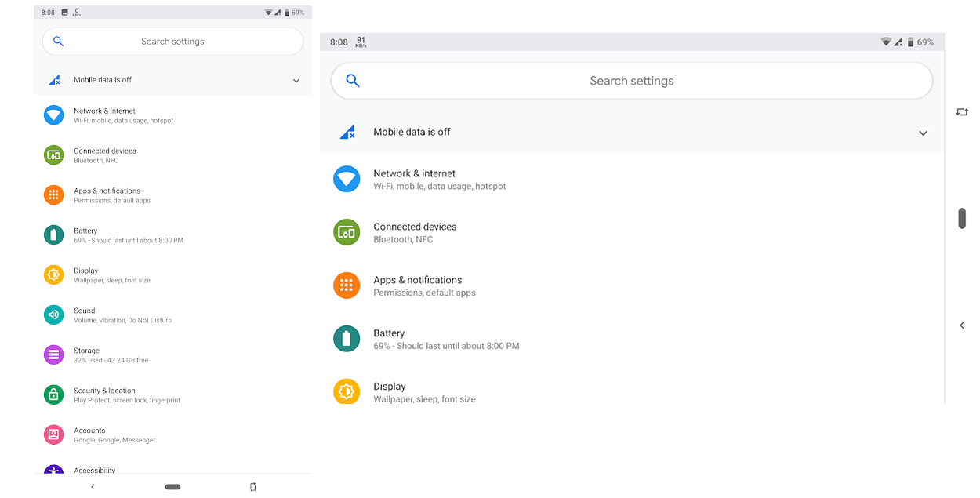Screen dimensions: 980x498
Task: Tap the pink Accounts icon
Action: pos(53,434)
